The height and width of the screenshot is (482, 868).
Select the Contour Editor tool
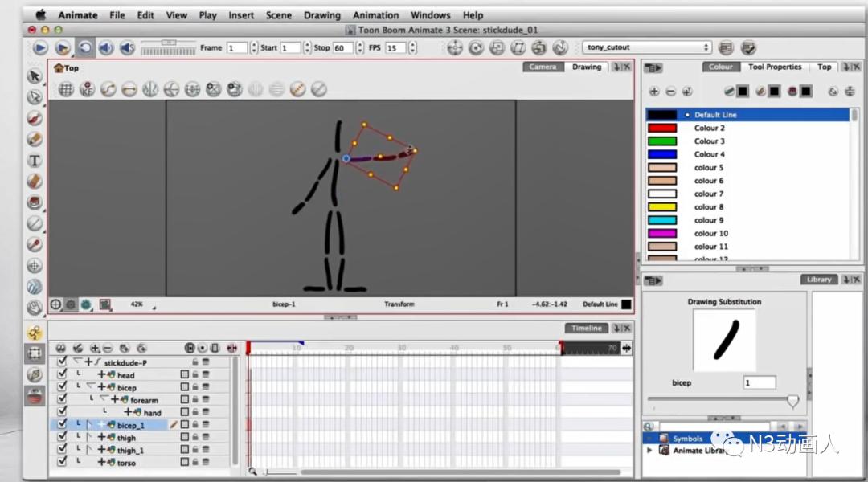(x=35, y=97)
